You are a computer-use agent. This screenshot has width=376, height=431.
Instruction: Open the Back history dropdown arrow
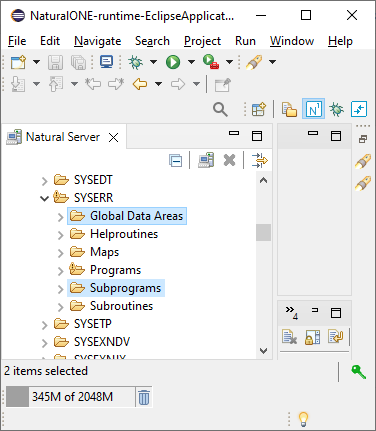[159, 84]
